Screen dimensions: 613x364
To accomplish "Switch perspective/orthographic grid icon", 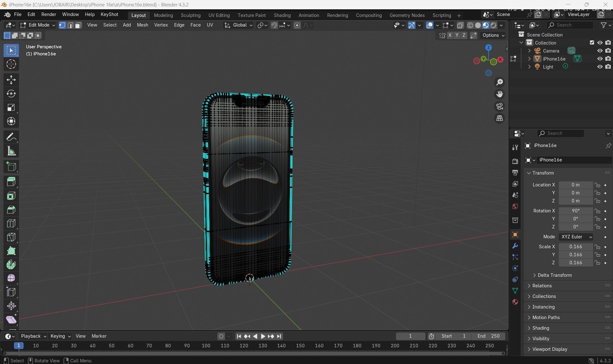I will (x=499, y=118).
